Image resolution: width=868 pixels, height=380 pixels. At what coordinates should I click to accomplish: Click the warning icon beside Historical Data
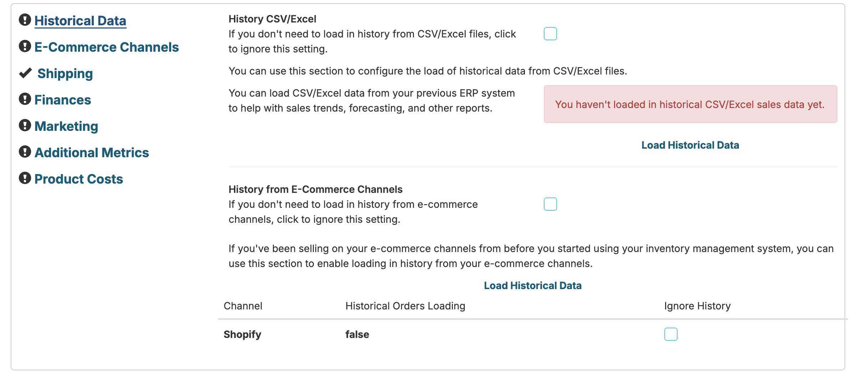pyautogui.click(x=25, y=20)
